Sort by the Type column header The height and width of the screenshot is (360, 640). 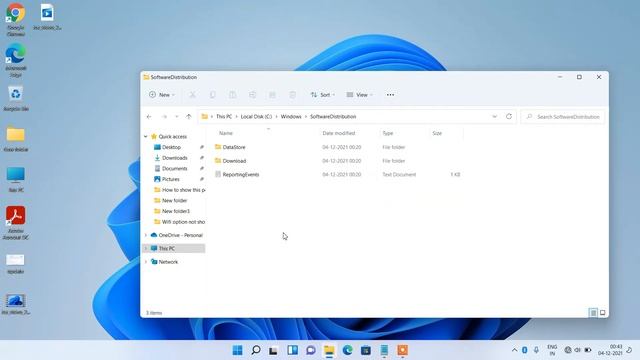[x=387, y=133]
